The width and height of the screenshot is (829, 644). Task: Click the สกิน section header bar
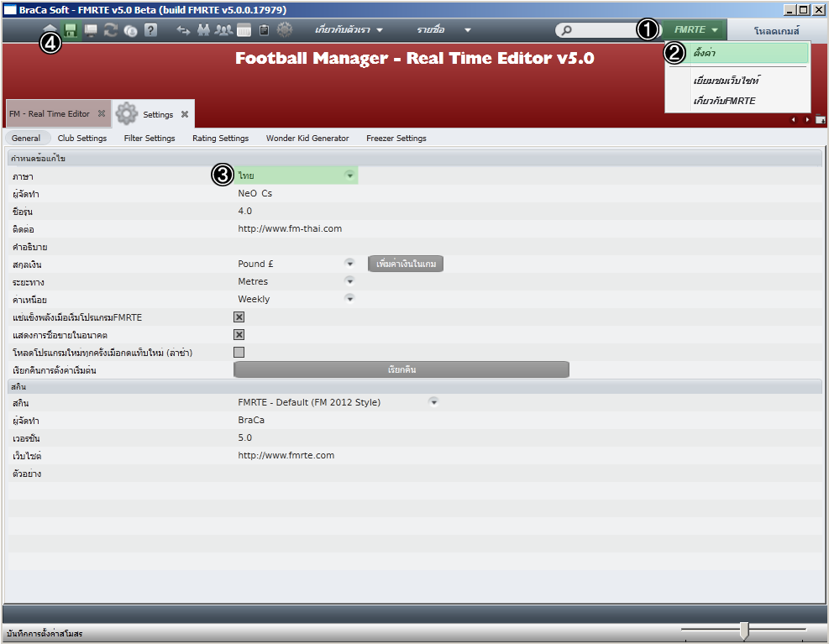point(415,386)
